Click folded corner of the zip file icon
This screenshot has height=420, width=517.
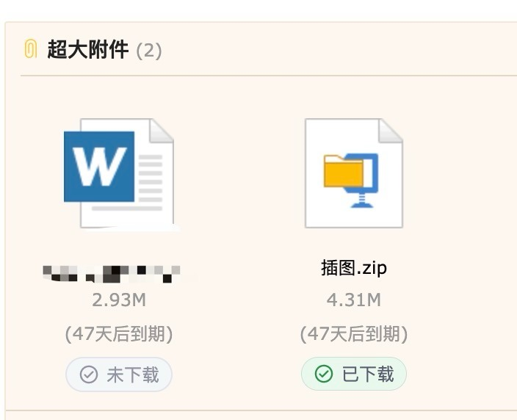pyautogui.click(x=391, y=131)
